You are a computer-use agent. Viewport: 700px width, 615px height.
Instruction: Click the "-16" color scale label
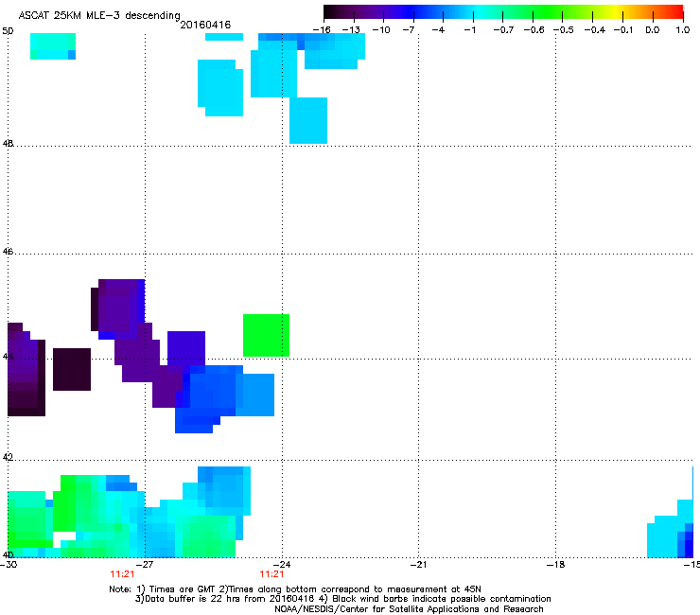(322, 30)
